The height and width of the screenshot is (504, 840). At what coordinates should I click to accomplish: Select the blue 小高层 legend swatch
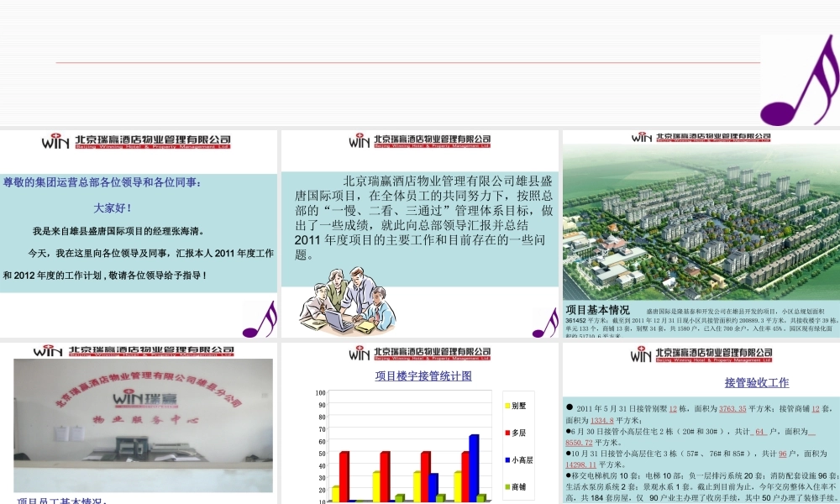point(507,460)
